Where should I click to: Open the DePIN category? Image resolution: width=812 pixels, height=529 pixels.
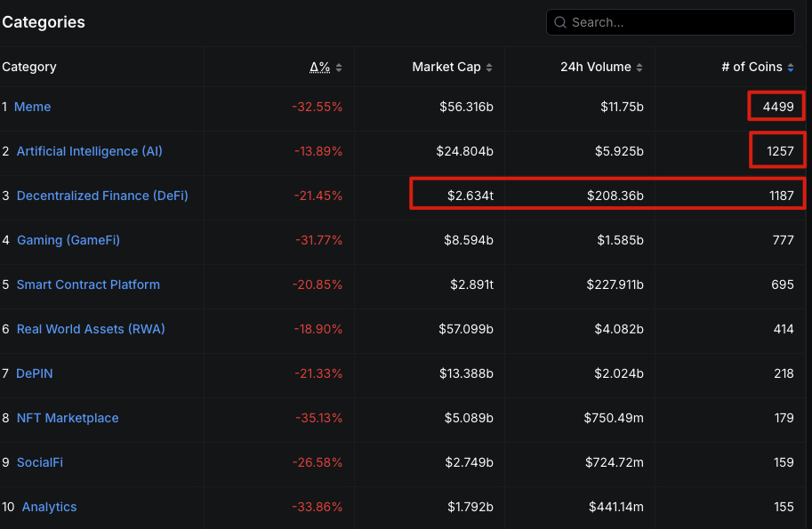(35, 373)
